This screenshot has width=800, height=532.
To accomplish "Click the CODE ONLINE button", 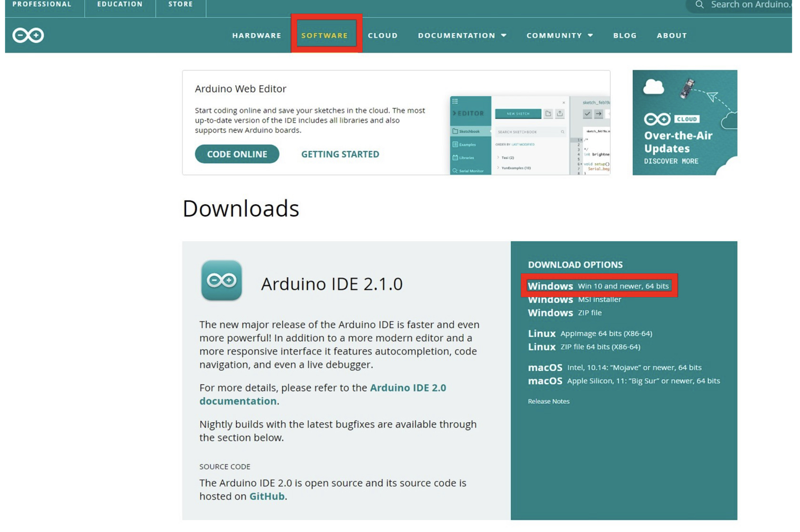I will [x=237, y=154].
